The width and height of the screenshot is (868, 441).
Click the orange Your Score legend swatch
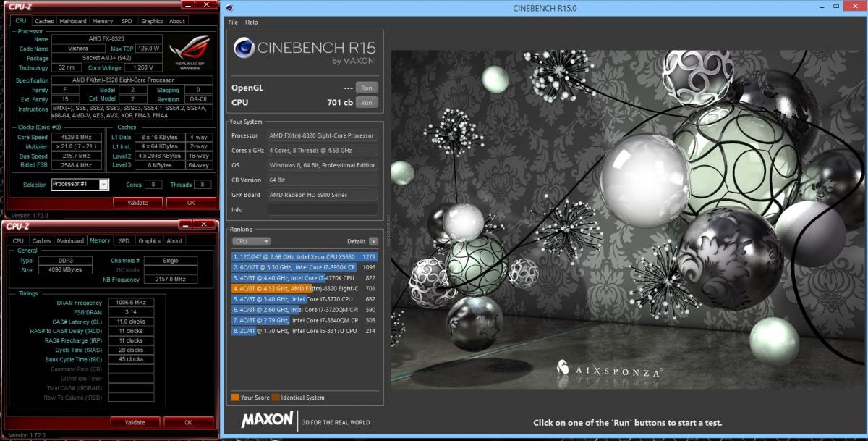click(x=236, y=398)
